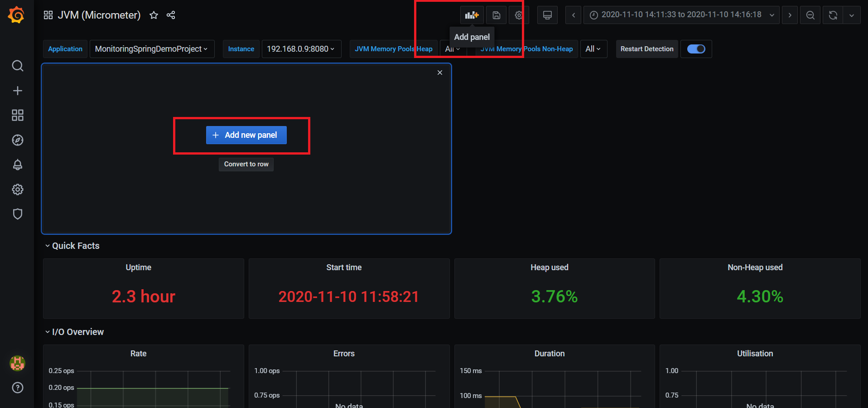Click the Convert to row button
Image resolution: width=868 pixels, height=408 pixels.
246,164
